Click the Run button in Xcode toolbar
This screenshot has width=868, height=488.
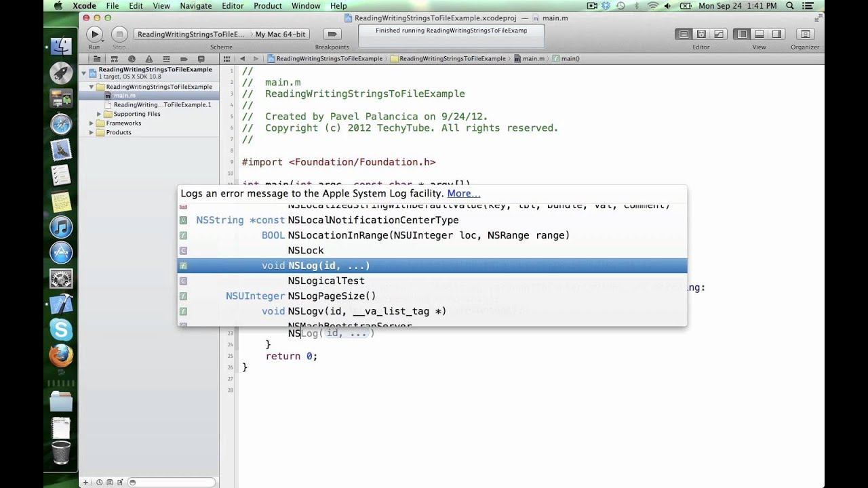(x=94, y=34)
